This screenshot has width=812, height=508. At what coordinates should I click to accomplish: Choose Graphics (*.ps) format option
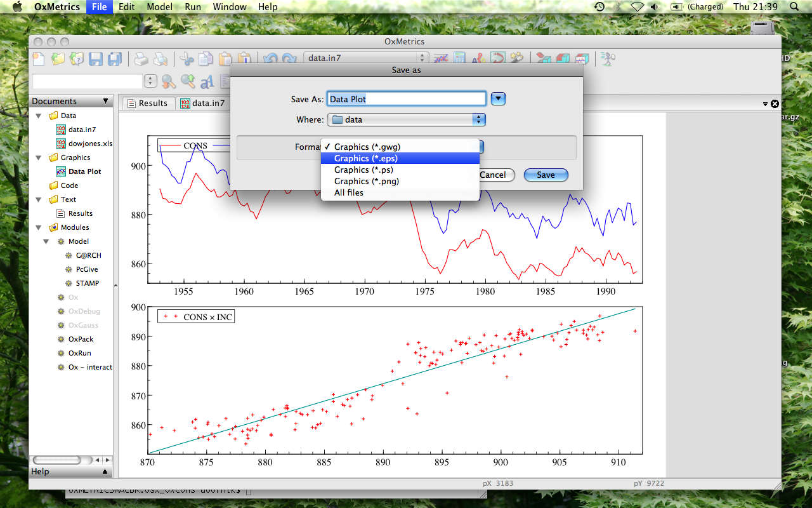(400, 170)
